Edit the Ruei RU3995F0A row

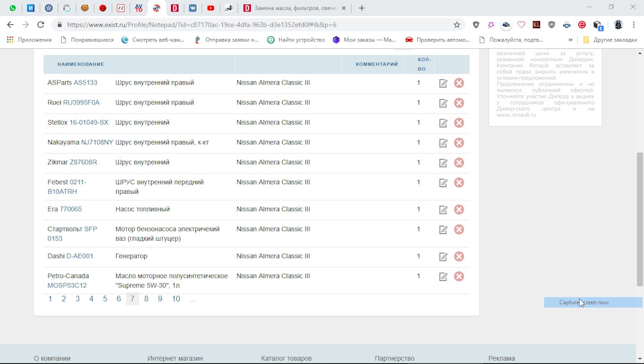click(x=443, y=103)
